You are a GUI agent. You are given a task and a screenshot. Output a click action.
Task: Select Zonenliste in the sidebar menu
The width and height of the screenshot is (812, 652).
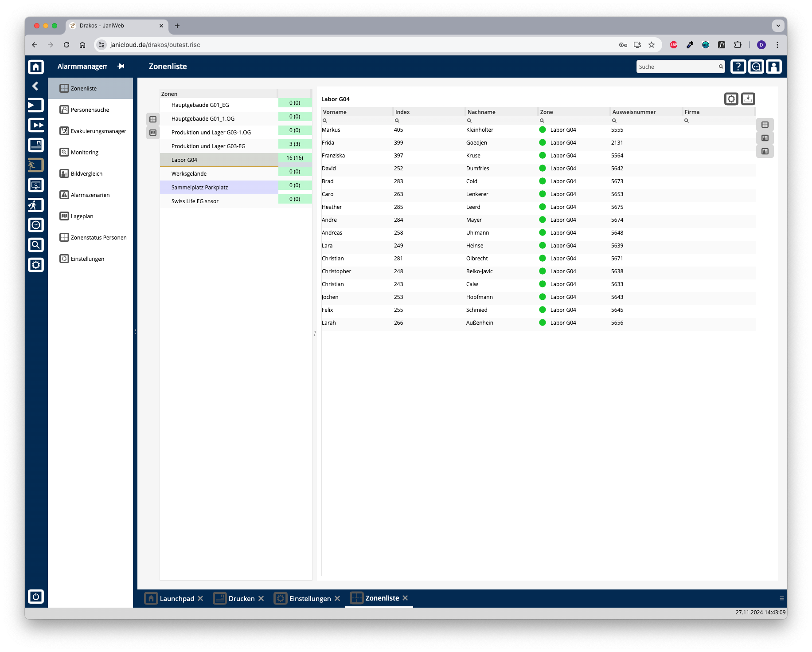click(90, 88)
